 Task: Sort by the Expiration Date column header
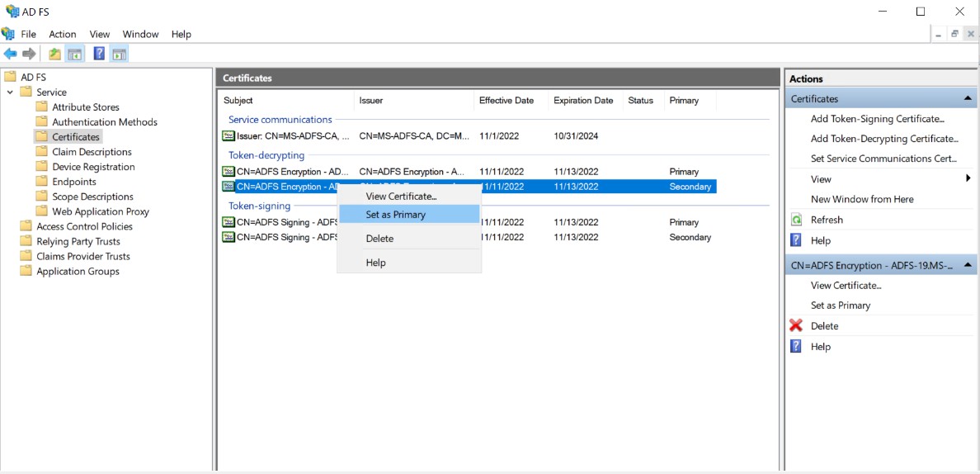[585, 100]
